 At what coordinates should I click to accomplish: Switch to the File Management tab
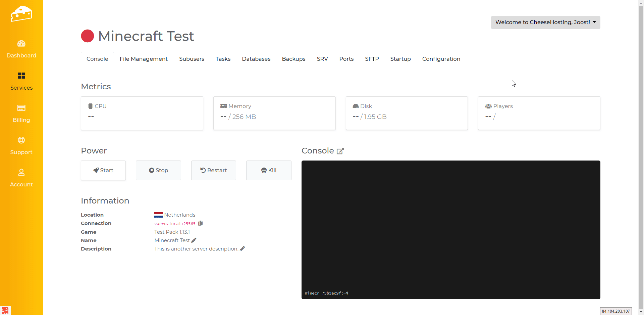click(144, 59)
